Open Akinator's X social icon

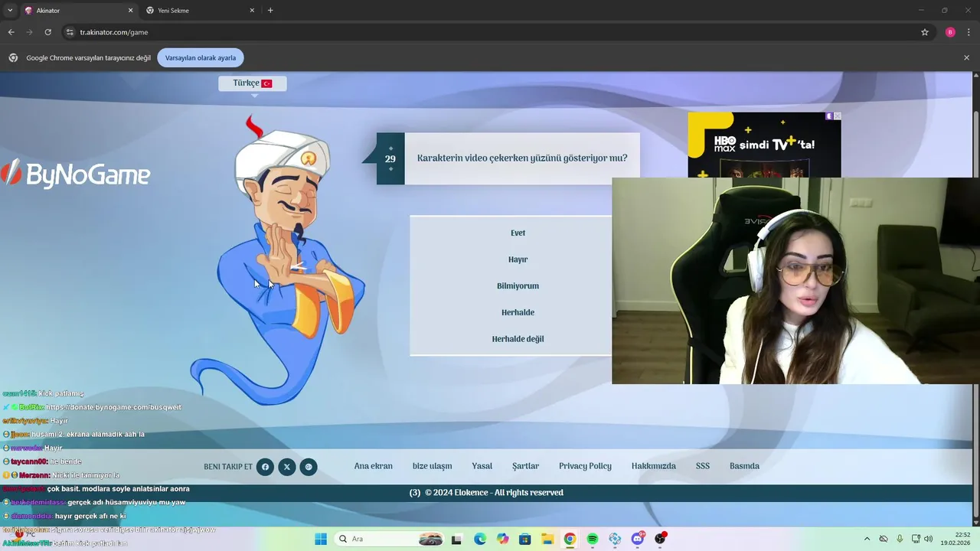(x=287, y=467)
